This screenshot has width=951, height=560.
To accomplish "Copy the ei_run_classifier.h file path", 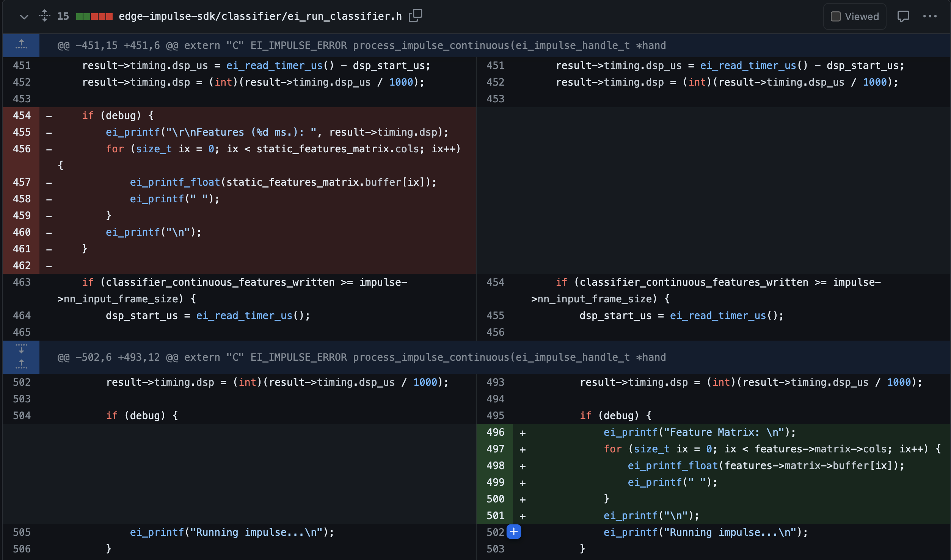I will click(416, 16).
